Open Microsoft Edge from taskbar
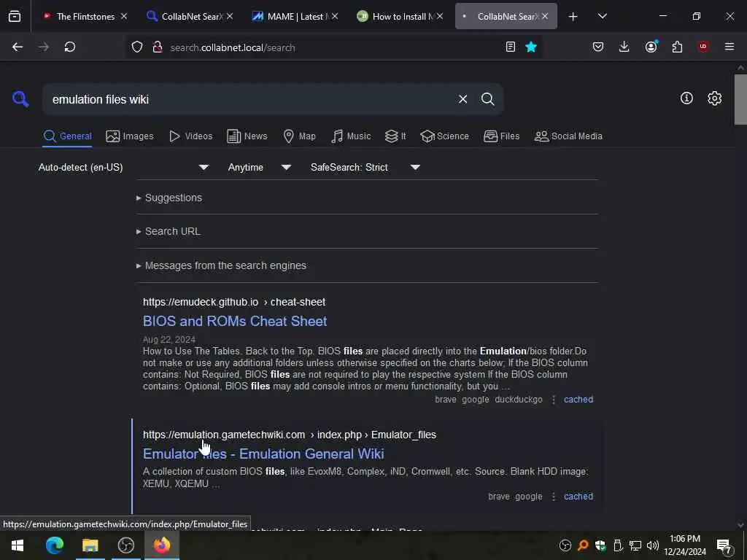The image size is (747, 560). pos(54,545)
